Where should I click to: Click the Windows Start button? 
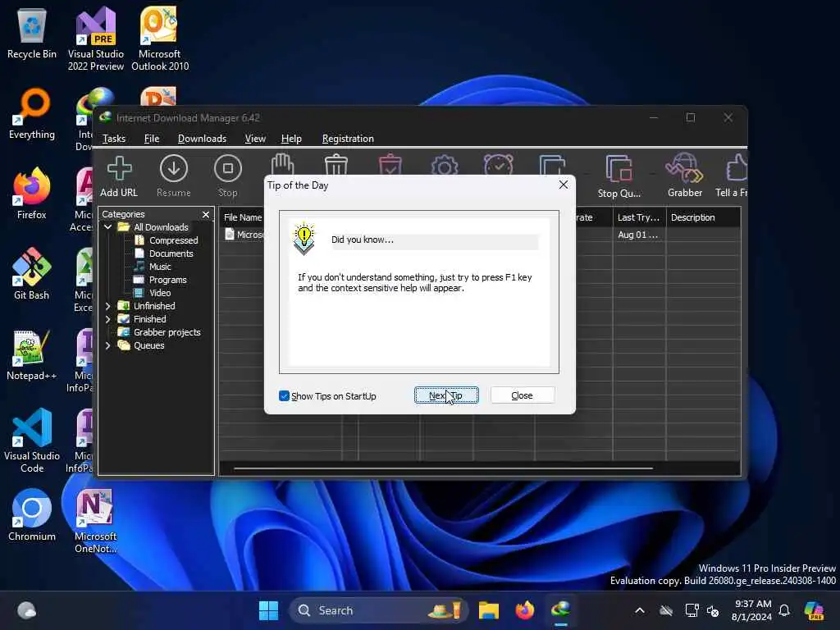(x=268, y=610)
